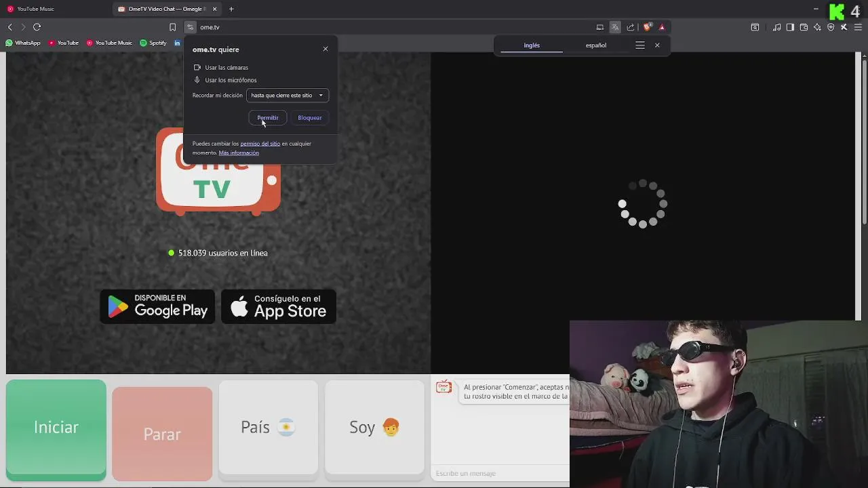
Task: Click the ome.tv address bar
Action: tap(393, 27)
